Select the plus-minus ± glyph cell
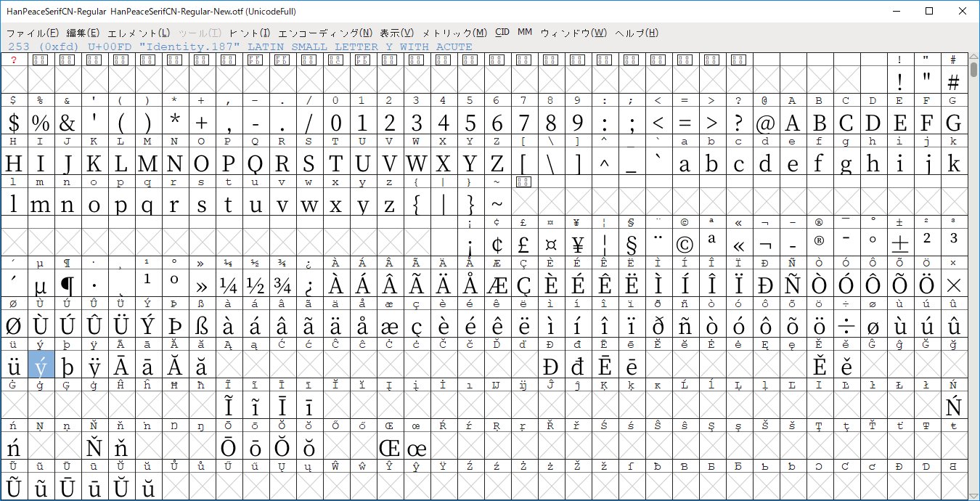 coord(899,243)
